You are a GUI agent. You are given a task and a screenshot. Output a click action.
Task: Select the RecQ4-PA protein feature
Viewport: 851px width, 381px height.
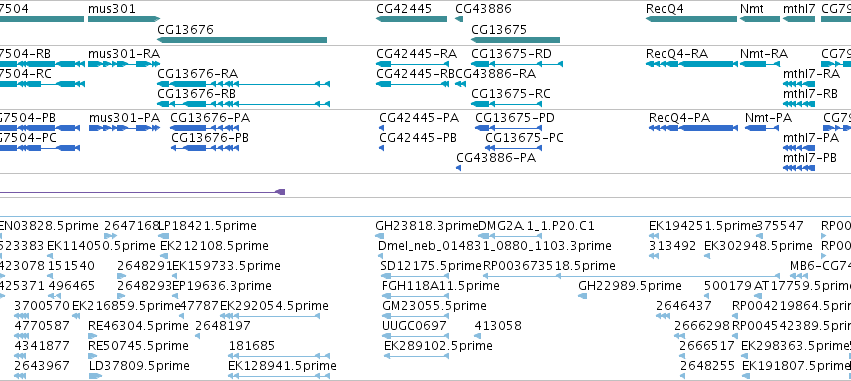click(694, 128)
